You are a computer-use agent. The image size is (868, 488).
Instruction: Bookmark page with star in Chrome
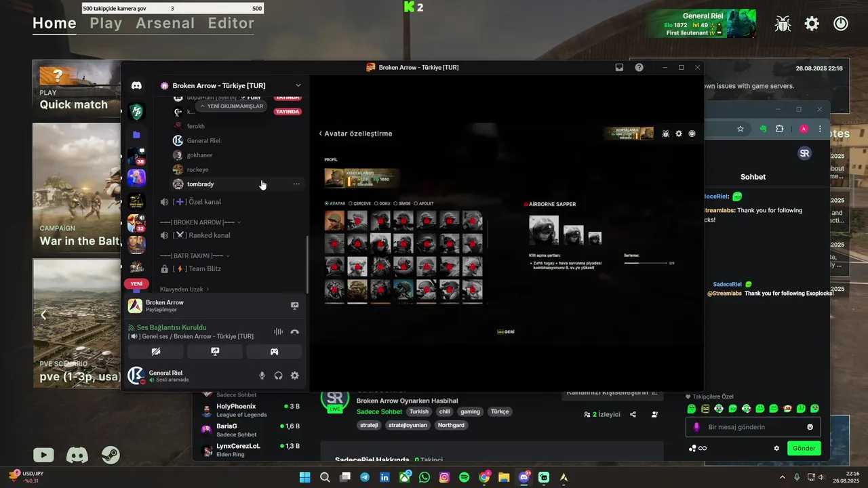[741, 129]
